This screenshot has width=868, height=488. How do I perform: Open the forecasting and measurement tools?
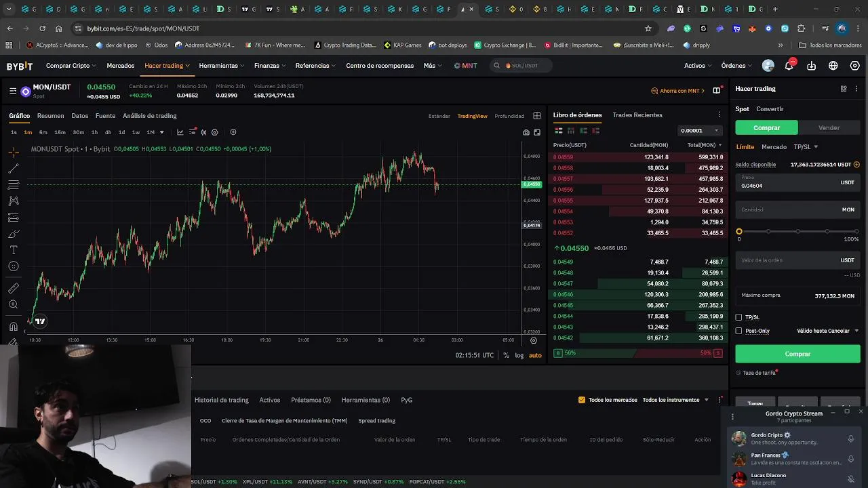point(14,218)
